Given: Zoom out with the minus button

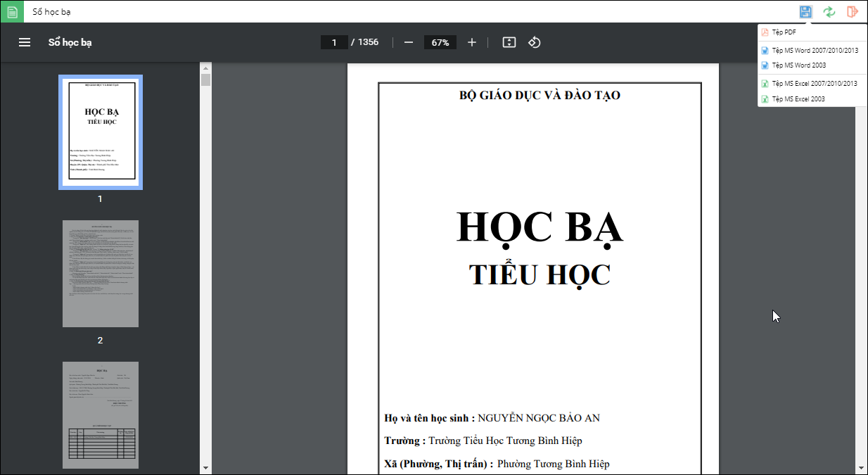Looking at the screenshot, I should click(409, 42).
